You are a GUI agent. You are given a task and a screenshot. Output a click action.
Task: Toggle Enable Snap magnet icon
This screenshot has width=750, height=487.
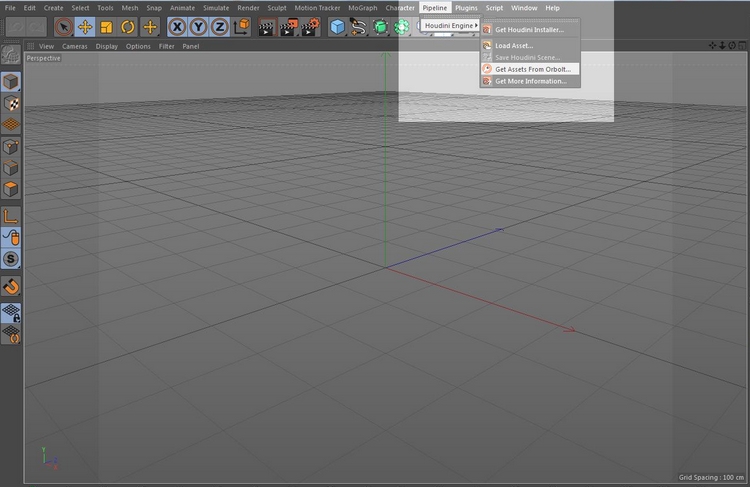point(11,287)
